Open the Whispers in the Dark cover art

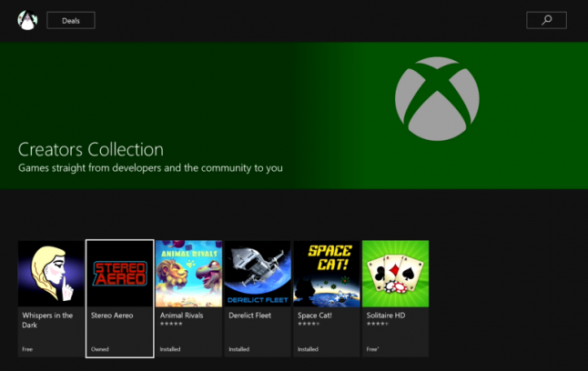pyautogui.click(x=52, y=274)
